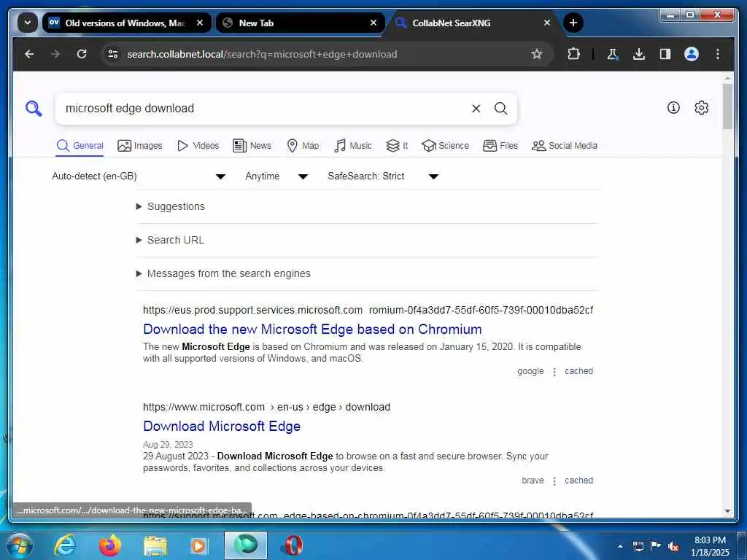Image resolution: width=747 pixels, height=560 pixels.
Task: Launch Opera from the taskbar
Action: [292, 545]
